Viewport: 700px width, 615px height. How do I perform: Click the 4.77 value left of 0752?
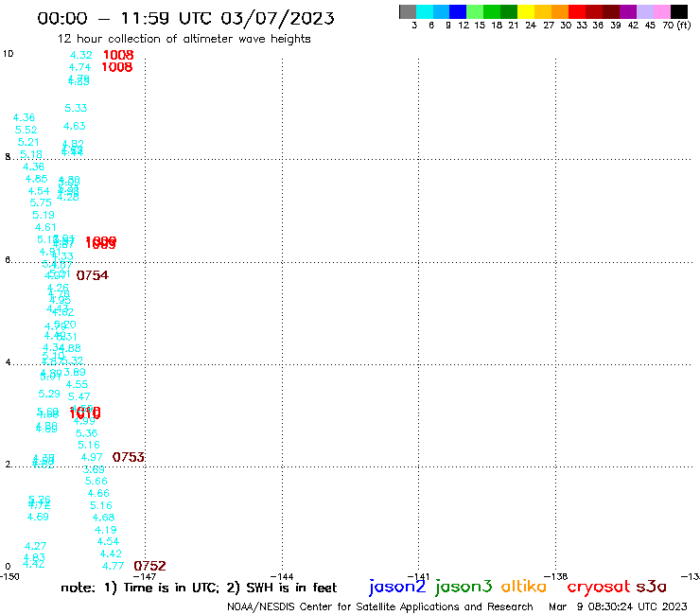(113, 567)
